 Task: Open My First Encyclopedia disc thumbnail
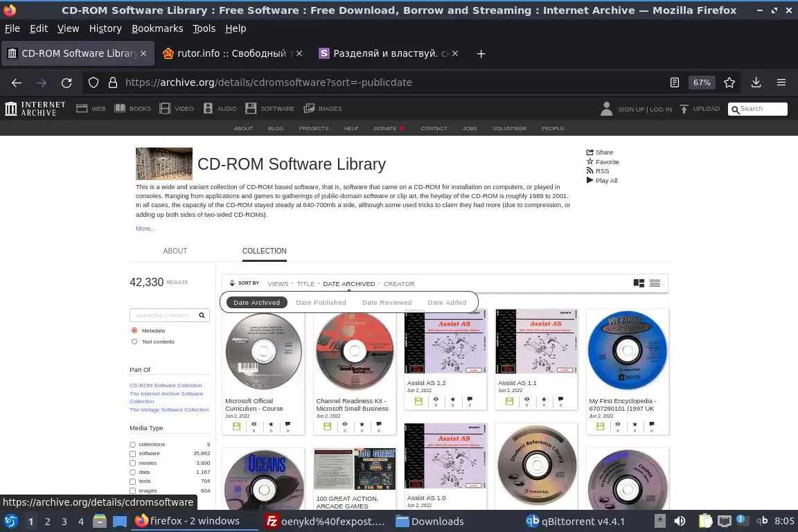pyautogui.click(x=628, y=351)
